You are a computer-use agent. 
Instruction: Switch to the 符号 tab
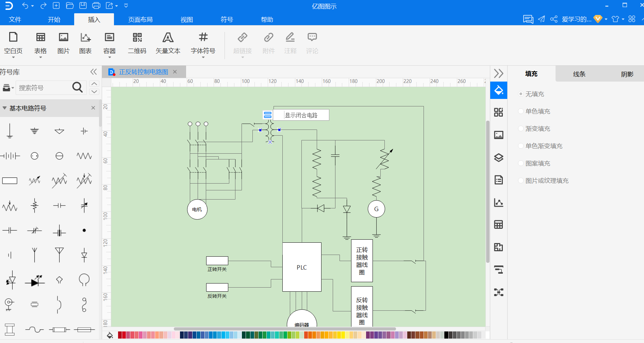point(227,19)
